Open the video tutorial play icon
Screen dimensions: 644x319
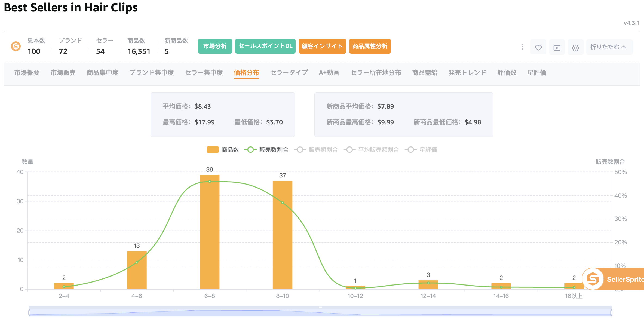tap(557, 47)
